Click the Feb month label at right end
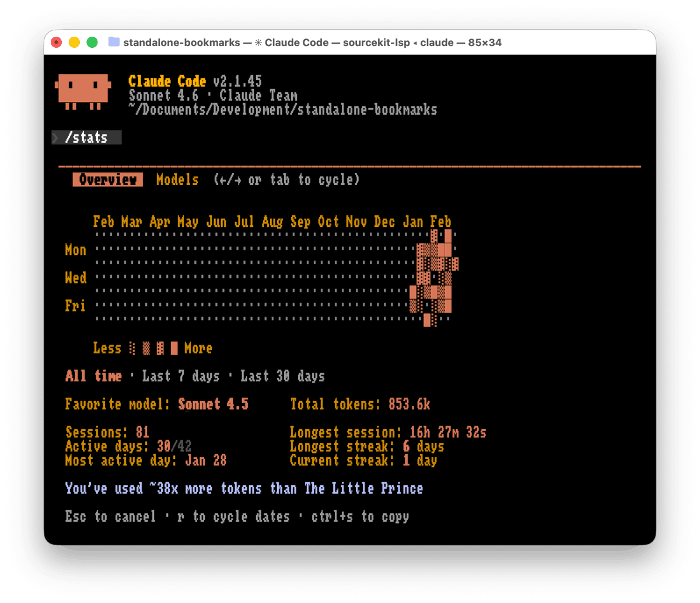Viewport: 700px width, 603px height. pyautogui.click(x=440, y=222)
